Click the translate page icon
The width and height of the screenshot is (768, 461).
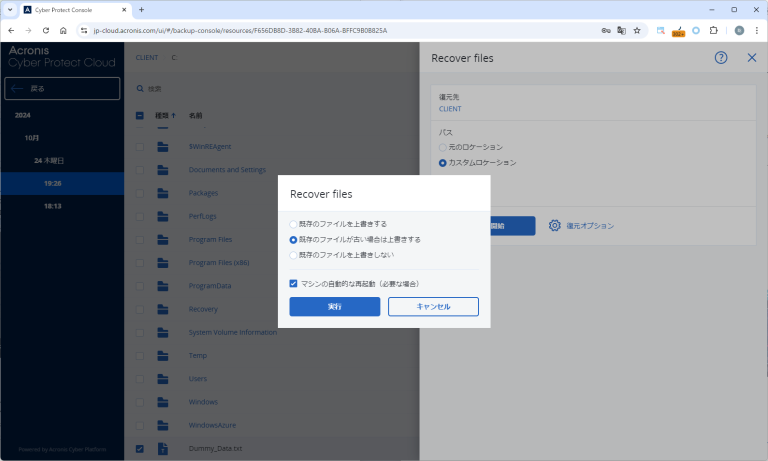pos(621,30)
